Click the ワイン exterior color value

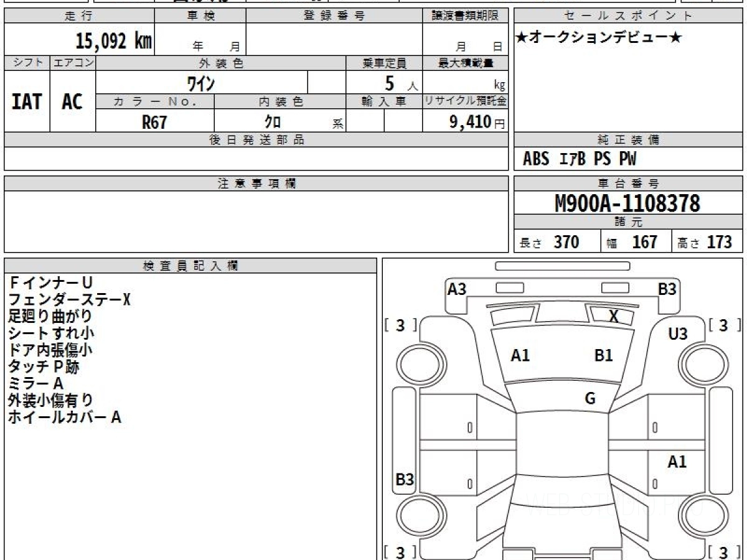point(201,82)
